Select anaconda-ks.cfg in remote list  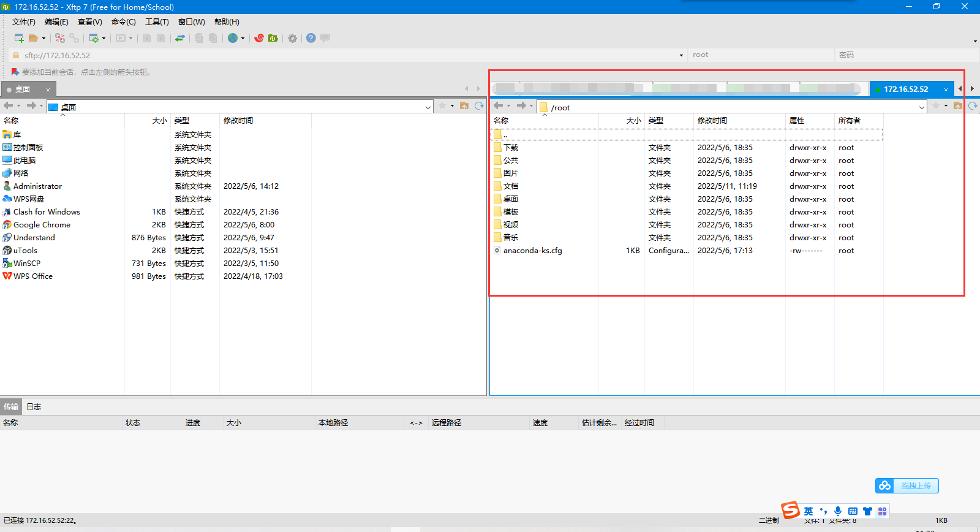pyautogui.click(x=532, y=251)
